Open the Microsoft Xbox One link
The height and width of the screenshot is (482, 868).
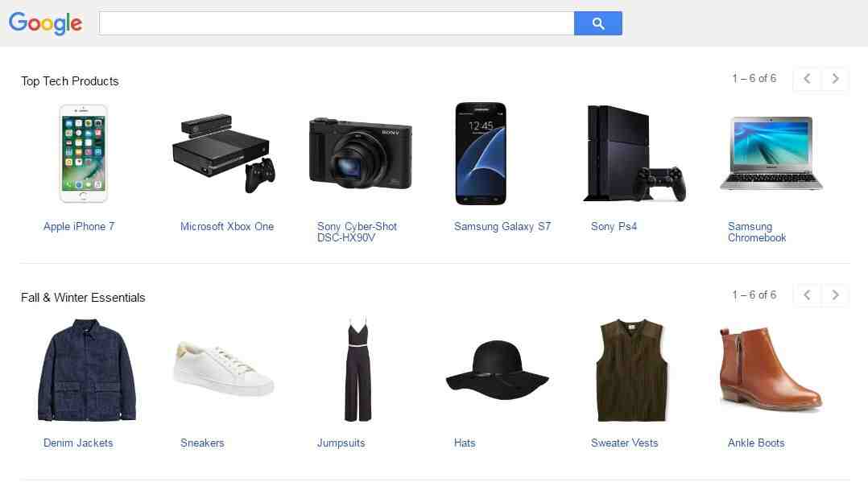pyautogui.click(x=227, y=226)
